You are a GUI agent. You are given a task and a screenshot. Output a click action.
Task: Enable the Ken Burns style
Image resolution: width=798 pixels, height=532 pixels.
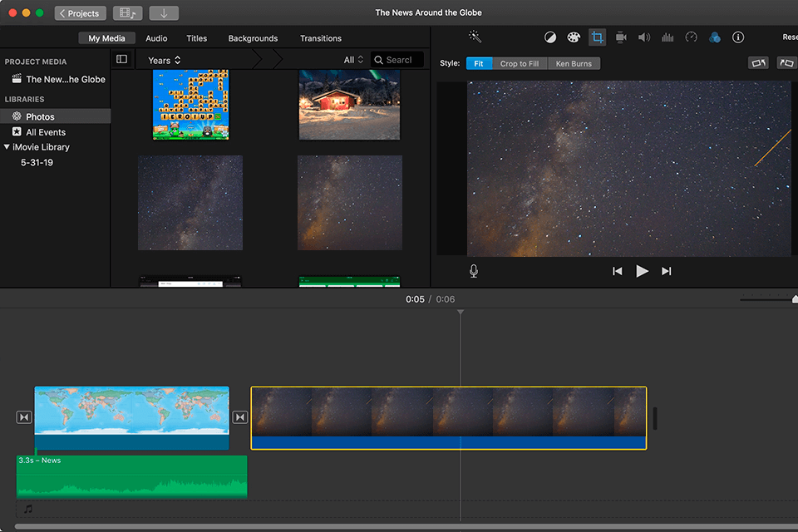(x=574, y=63)
